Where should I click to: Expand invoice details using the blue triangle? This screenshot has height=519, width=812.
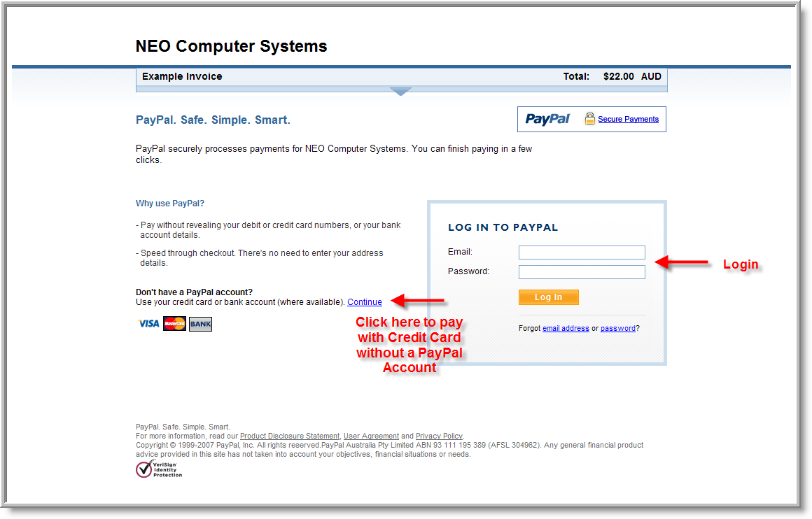400,91
